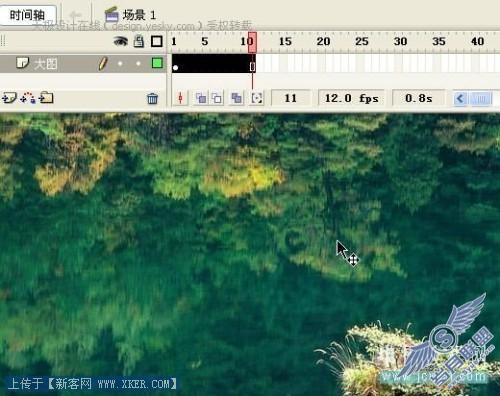Click Edit Multiple Frames button
Viewport: 500px width, 396px height.
(x=236, y=98)
